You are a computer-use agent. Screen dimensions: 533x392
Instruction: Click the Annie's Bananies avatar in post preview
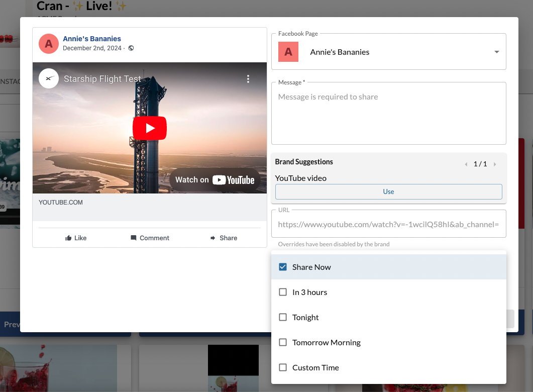49,44
